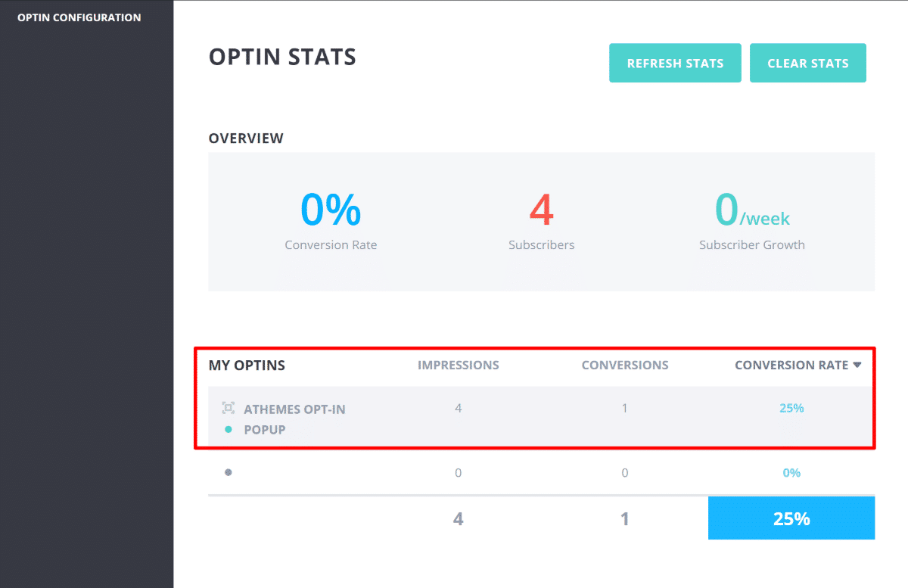Select the MY OPTINS column header

pyautogui.click(x=247, y=365)
